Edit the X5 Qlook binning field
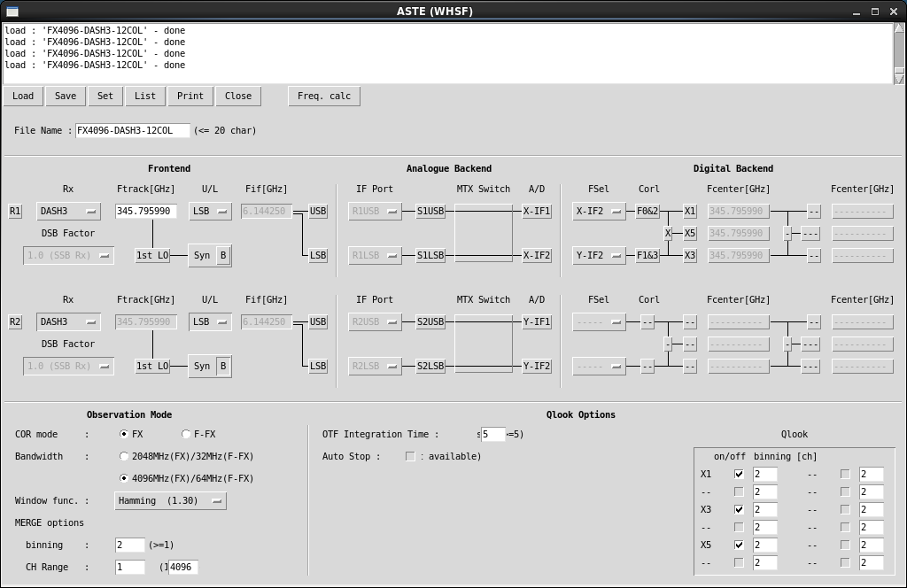Viewport: 907px width, 588px height. (765, 545)
